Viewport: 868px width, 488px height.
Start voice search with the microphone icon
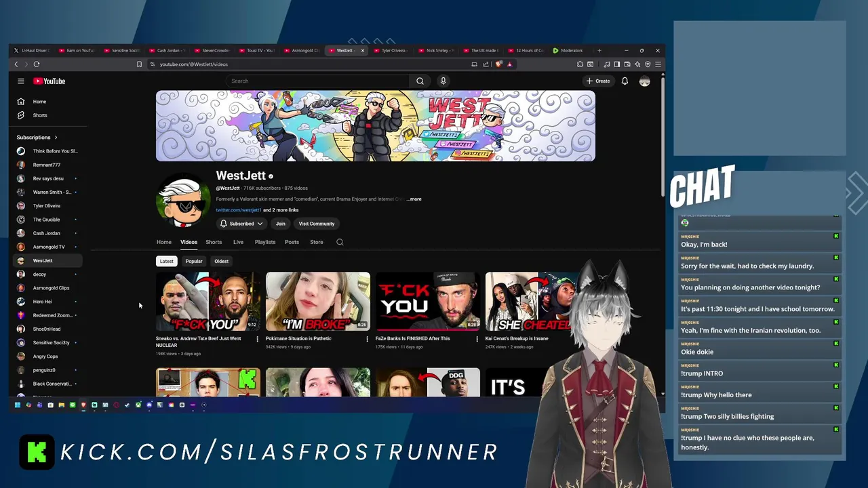tap(443, 81)
